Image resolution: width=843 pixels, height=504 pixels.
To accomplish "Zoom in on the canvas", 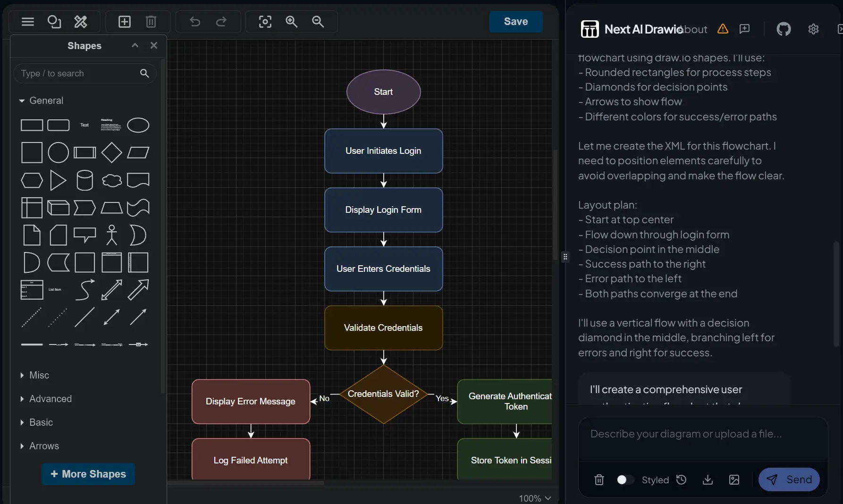I will [x=291, y=22].
